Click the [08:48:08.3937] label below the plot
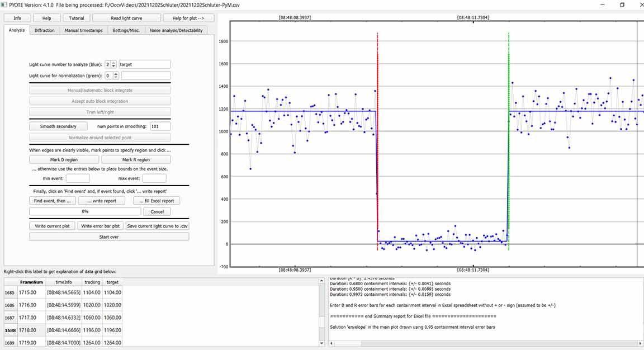Image resolution: width=644 pixels, height=350 pixels. 295,270
